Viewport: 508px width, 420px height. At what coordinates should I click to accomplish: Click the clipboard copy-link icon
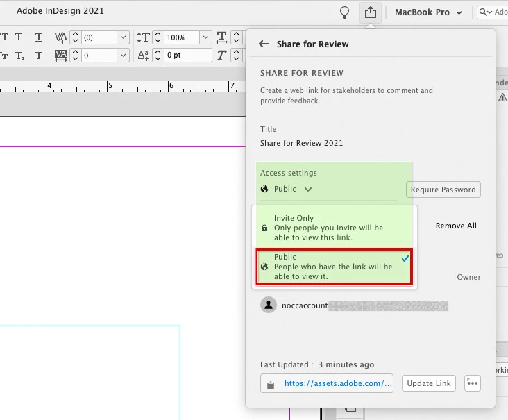[271, 385]
